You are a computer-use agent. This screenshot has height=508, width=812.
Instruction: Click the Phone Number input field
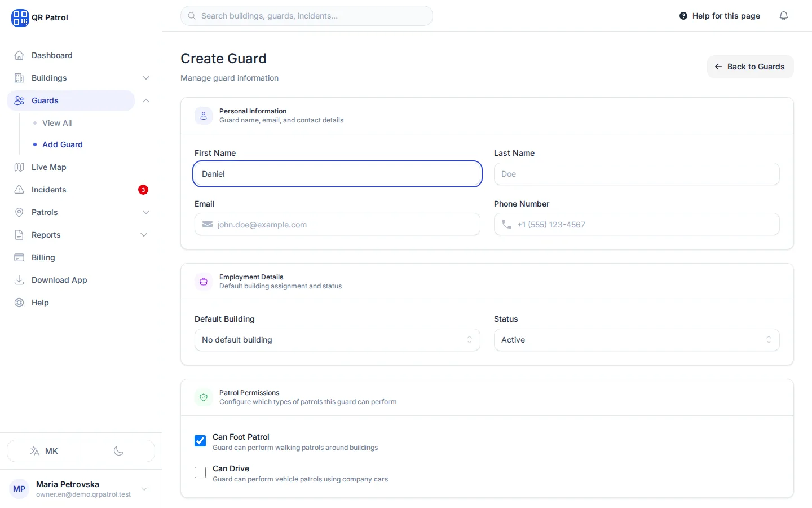tap(637, 224)
